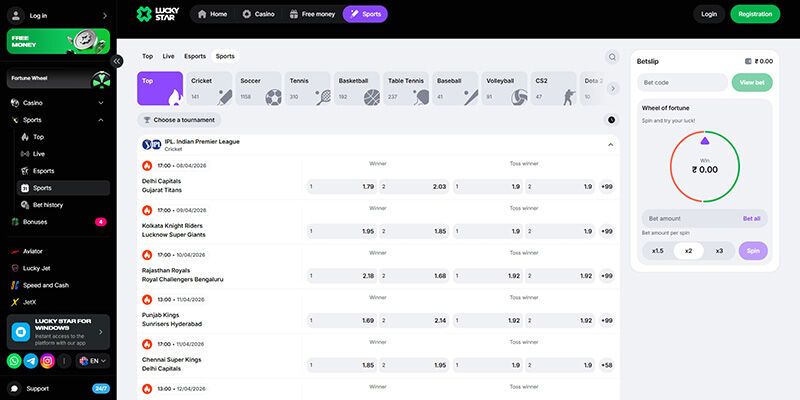800x400 pixels.
Task: Click the Bet all link
Action: tap(752, 218)
